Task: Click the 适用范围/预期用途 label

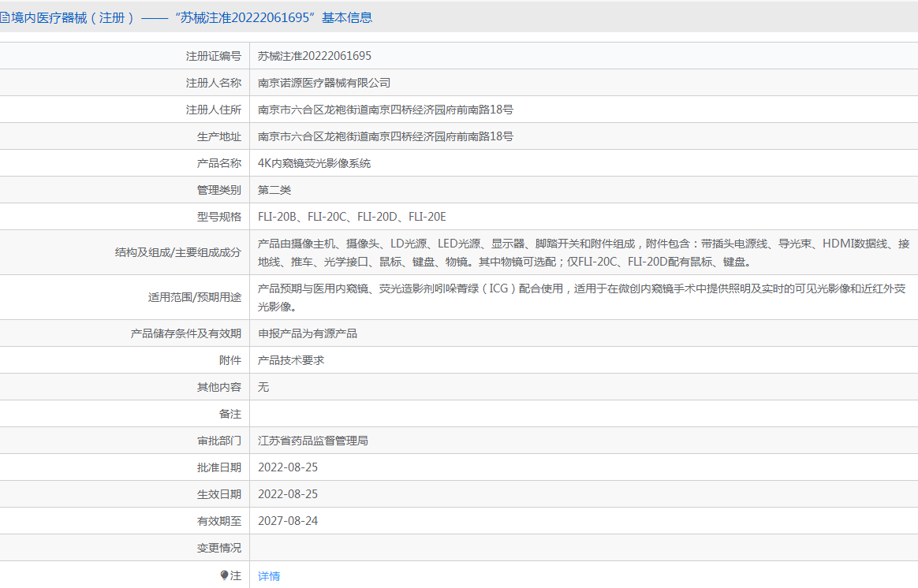Action: pyautogui.click(x=194, y=297)
